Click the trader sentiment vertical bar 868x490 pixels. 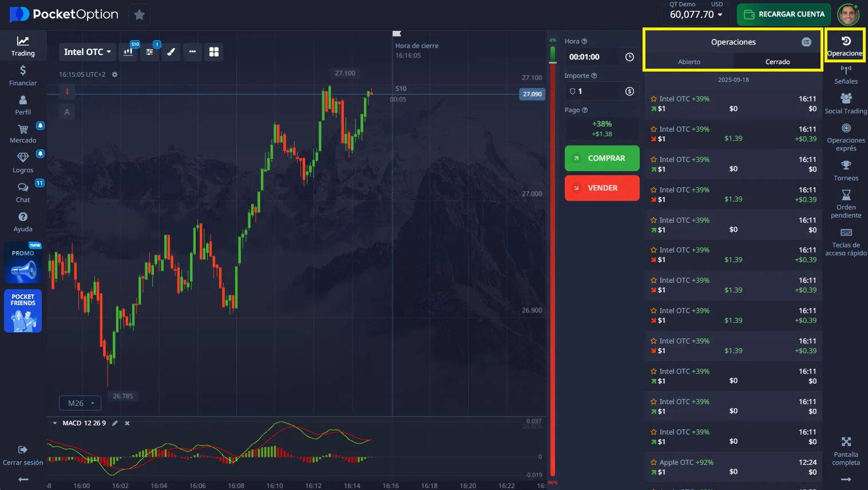pos(553,262)
